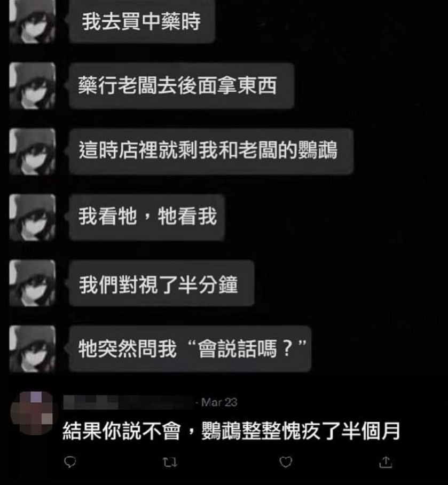Click avatar next to 我看牠，牠看我

click(32, 217)
